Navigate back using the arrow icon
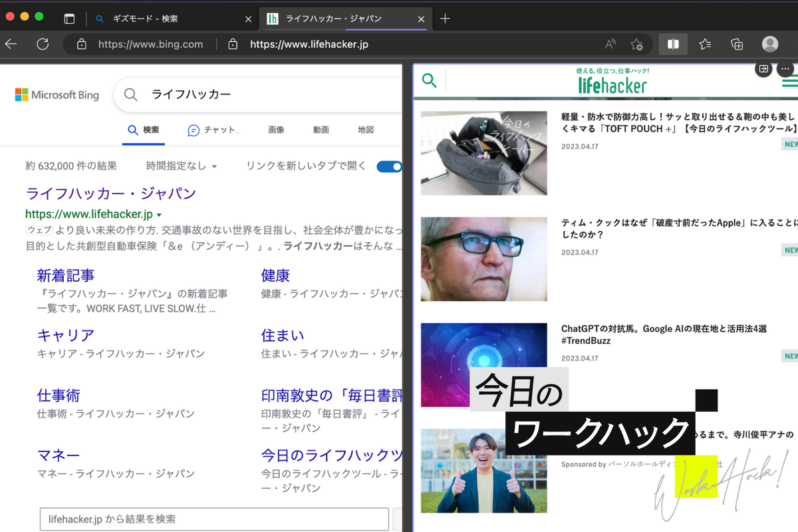Screen dimensions: 798x532 point(11,44)
